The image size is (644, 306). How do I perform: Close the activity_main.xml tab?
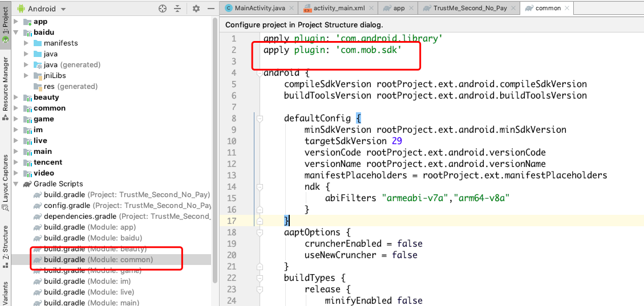[x=370, y=8]
